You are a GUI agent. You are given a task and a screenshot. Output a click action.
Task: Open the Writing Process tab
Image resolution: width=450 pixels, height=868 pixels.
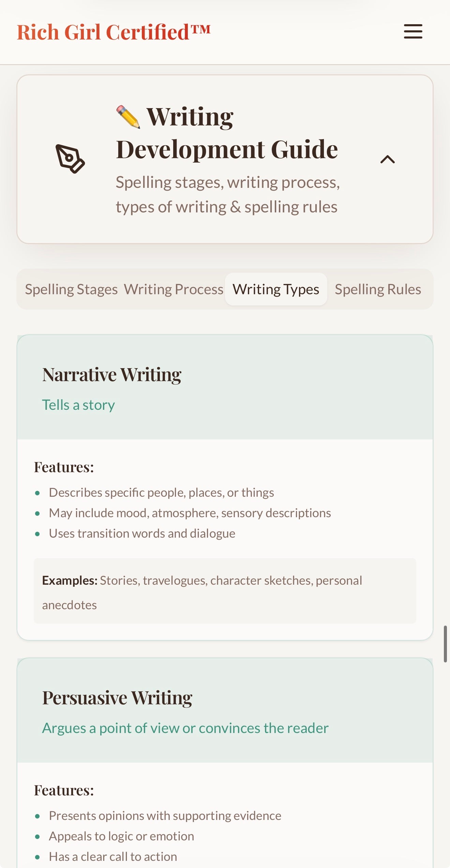coord(173,289)
